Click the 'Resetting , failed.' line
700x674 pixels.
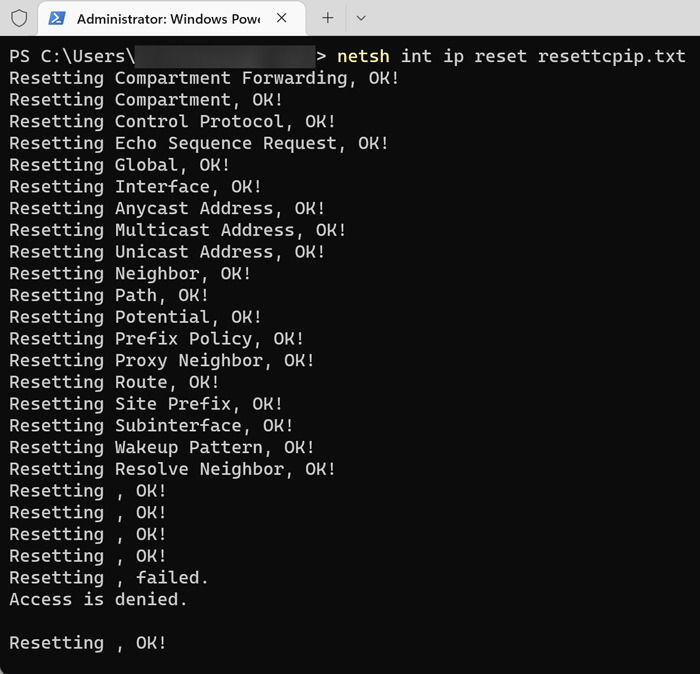[109, 578]
